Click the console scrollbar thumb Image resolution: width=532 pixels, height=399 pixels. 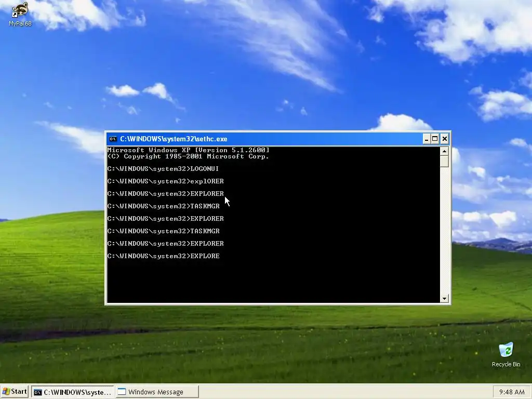pyautogui.click(x=444, y=162)
